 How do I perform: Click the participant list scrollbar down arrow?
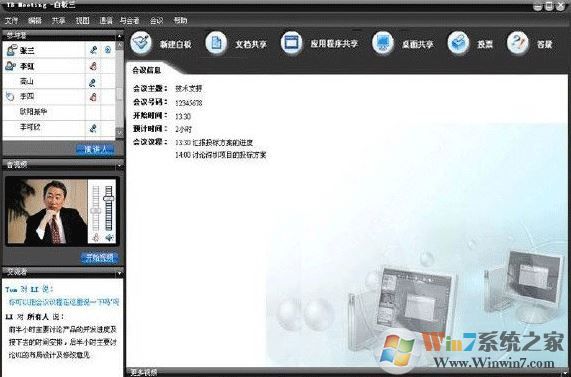(x=119, y=133)
